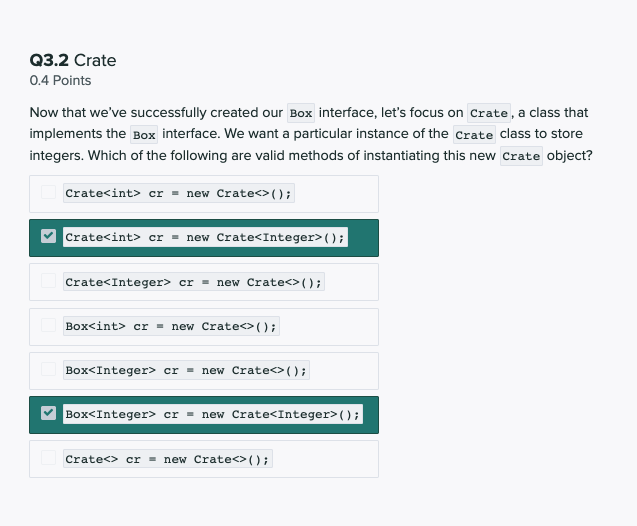Enable the Box<int> cr = new Crate<>() checkbox

pos(48,326)
